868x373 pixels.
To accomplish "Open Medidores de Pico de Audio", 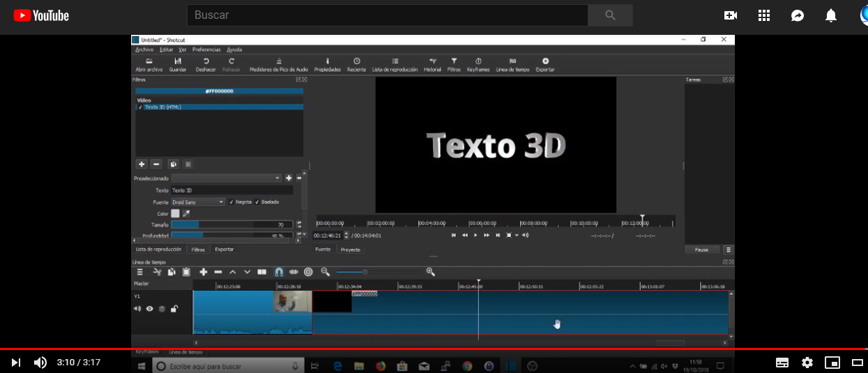I will [279, 64].
